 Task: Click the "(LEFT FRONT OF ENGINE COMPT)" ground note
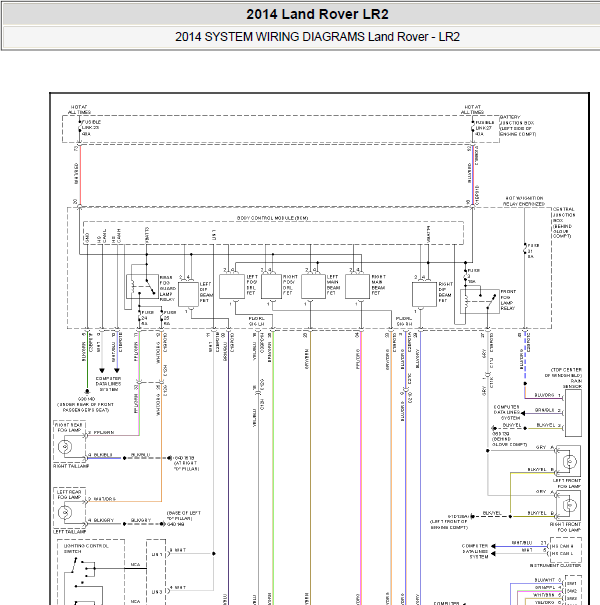(449, 524)
